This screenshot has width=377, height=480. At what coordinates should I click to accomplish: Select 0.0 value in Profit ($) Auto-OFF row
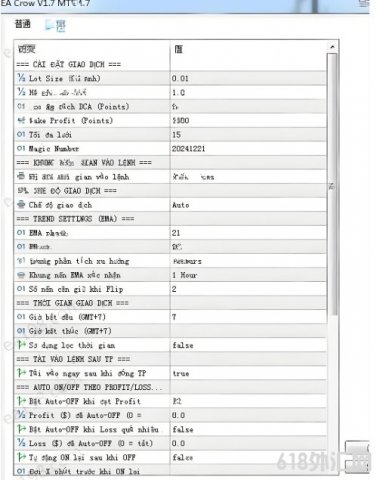pos(178,415)
